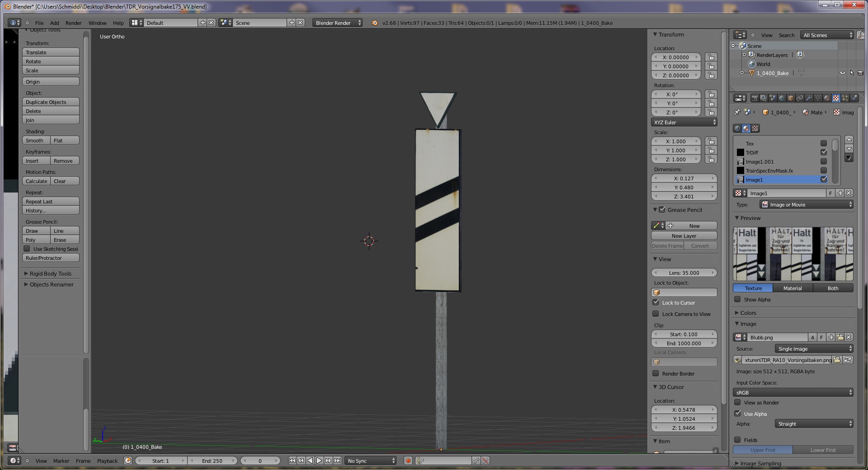This screenshot has width=868, height=470.
Task: Pin the properties context with pin icon
Action: [737, 113]
